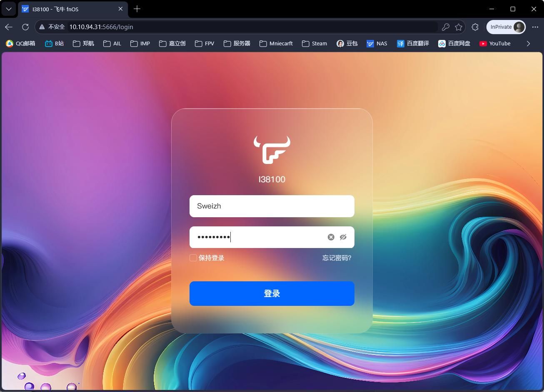Show more bookmarks with the chevron
This screenshot has width=544, height=392.
tap(528, 43)
